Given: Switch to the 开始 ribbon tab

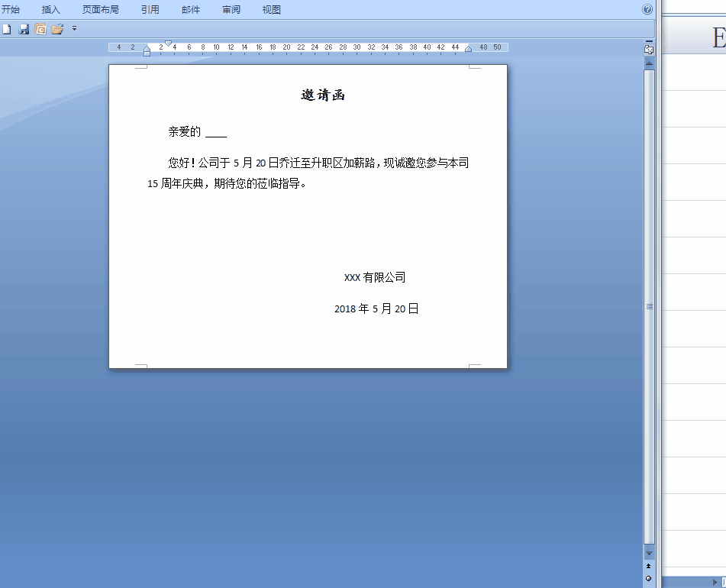Looking at the screenshot, I should 11,9.
